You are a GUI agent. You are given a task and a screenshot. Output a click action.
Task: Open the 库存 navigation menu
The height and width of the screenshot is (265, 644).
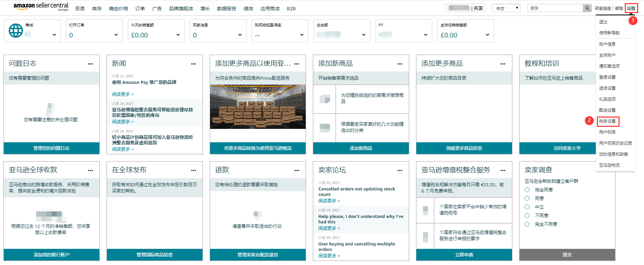click(x=97, y=9)
